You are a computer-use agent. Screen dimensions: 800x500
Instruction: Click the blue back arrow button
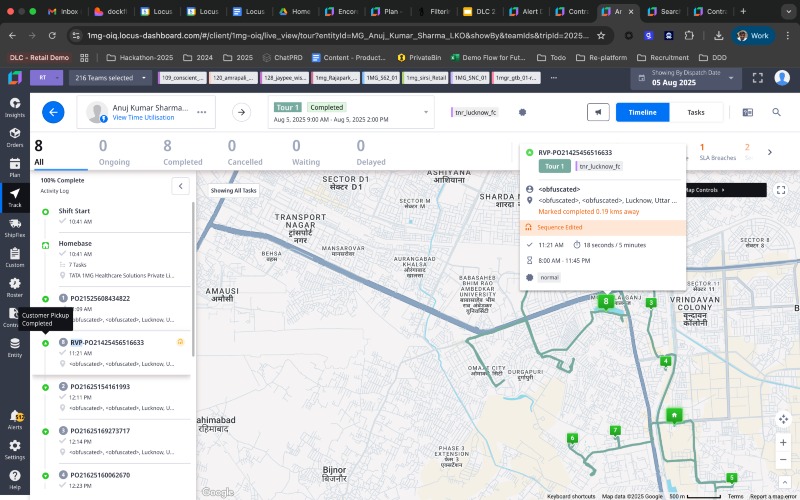point(53,113)
